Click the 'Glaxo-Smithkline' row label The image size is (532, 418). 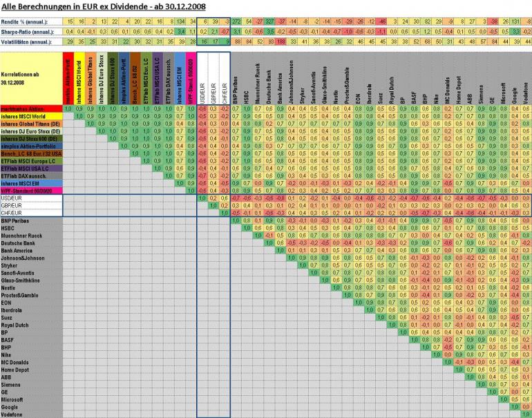pyautogui.click(x=32, y=281)
